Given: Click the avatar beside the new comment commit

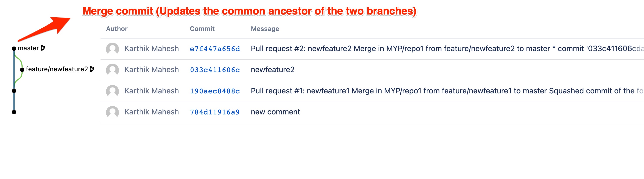Looking at the screenshot, I should [x=113, y=112].
